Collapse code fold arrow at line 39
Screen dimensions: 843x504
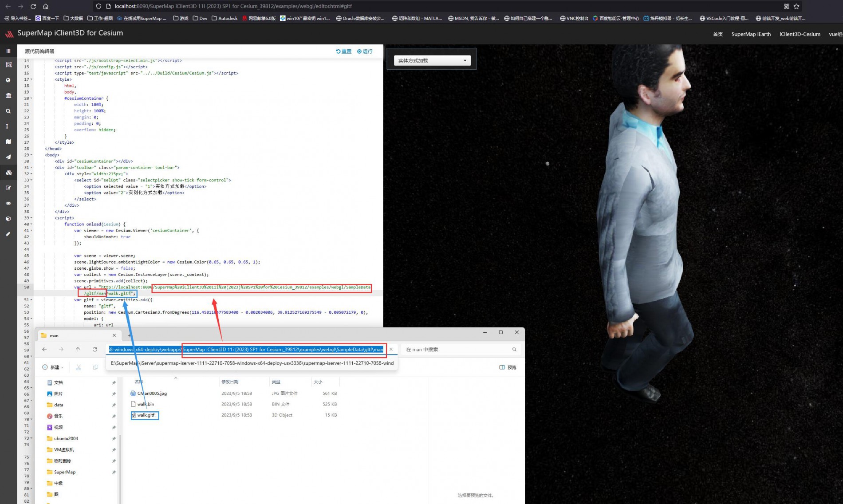tap(31, 218)
